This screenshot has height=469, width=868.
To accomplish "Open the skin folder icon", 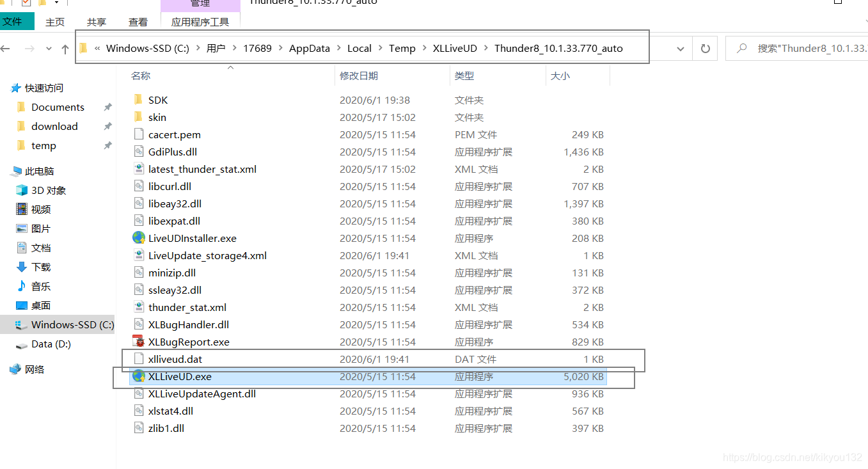I will [138, 117].
